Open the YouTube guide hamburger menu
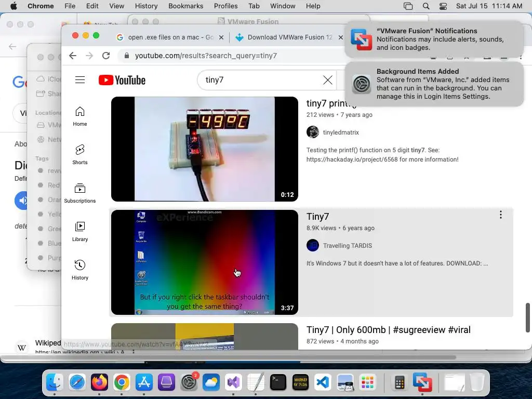This screenshot has width=532, height=399. click(80, 79)
